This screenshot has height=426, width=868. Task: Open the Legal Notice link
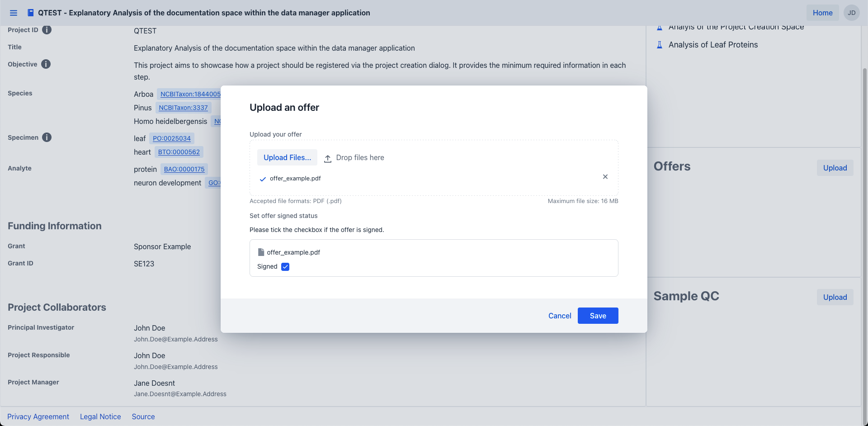(100, 417)
